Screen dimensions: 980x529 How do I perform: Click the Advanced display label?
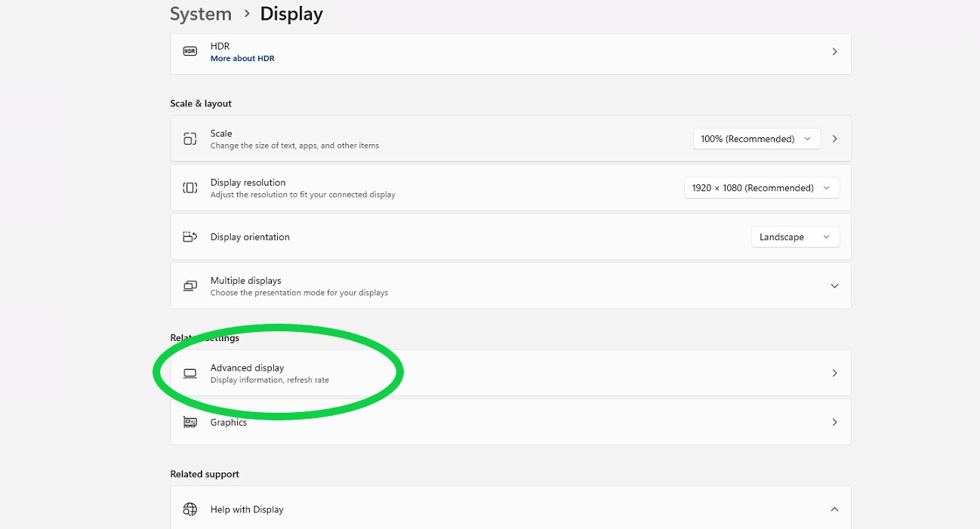[247, 368]
